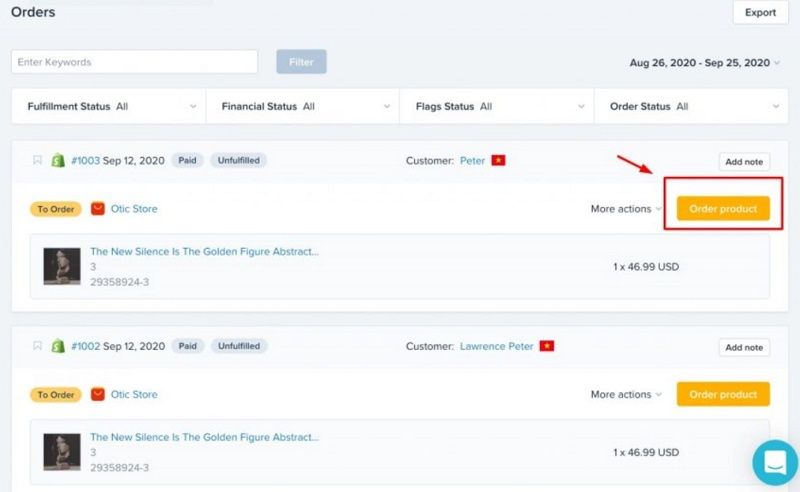Open customer Lawrence Peter link
Viewport: 800px width, 492px height.
click(496, 346)
